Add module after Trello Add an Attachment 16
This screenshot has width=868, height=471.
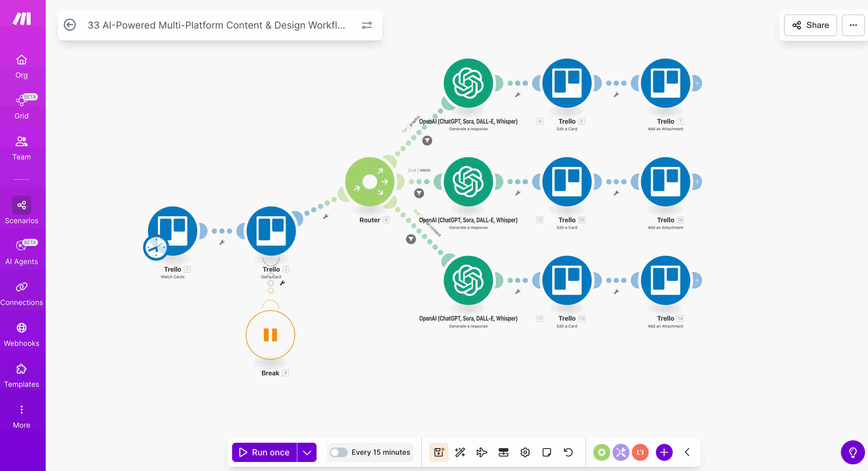tap(697, 182)
